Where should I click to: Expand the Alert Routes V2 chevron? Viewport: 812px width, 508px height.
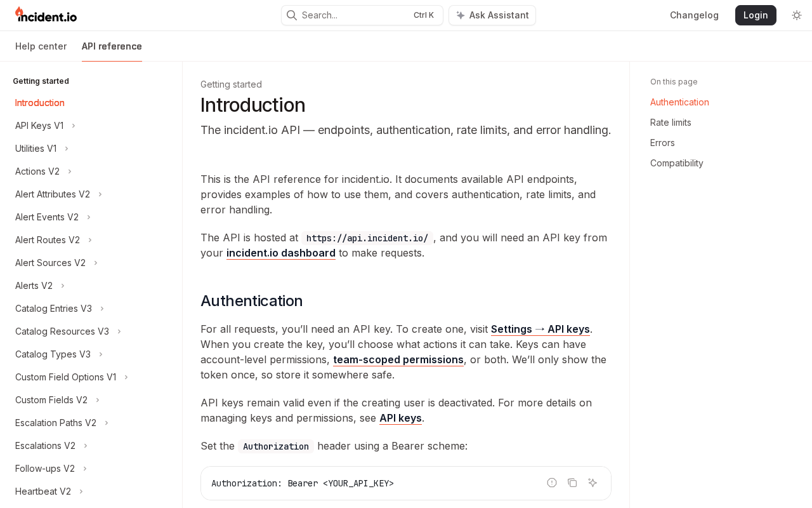click(90, 240)
